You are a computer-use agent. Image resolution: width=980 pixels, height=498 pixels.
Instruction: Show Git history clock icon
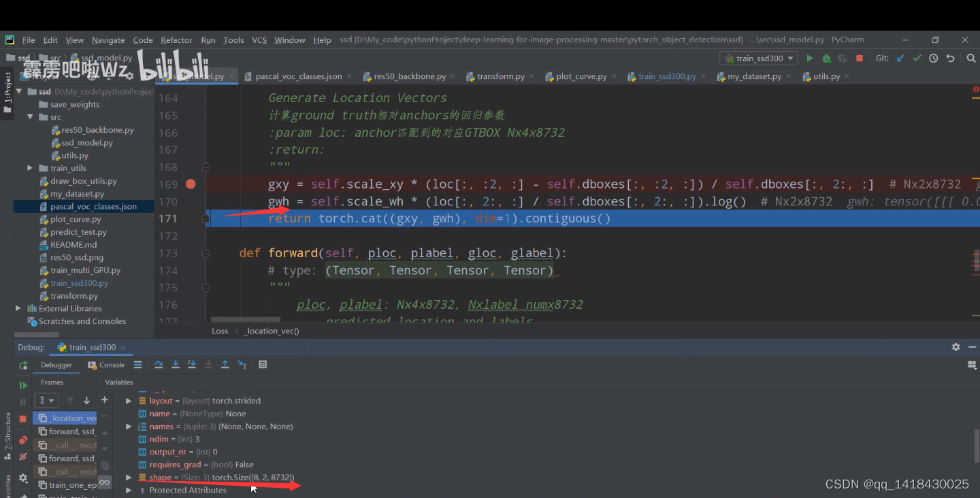[934, 59]
